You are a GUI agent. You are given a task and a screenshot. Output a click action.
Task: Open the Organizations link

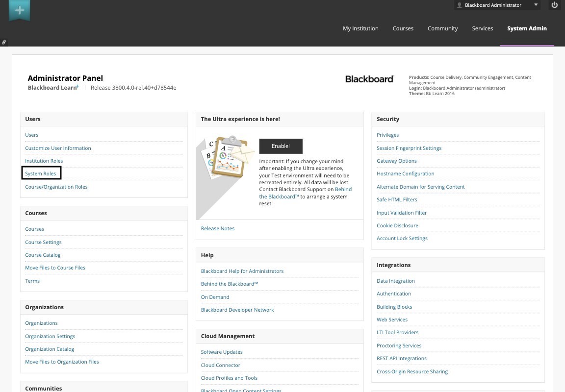pyautogui.click(x=41, y=323)
